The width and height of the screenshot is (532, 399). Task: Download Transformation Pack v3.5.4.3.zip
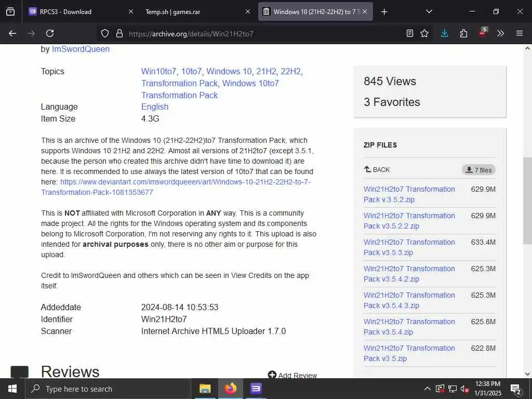[409, 300]
